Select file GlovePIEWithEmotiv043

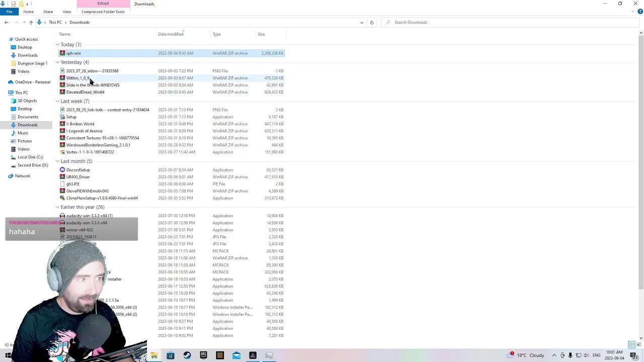point(87,191)
